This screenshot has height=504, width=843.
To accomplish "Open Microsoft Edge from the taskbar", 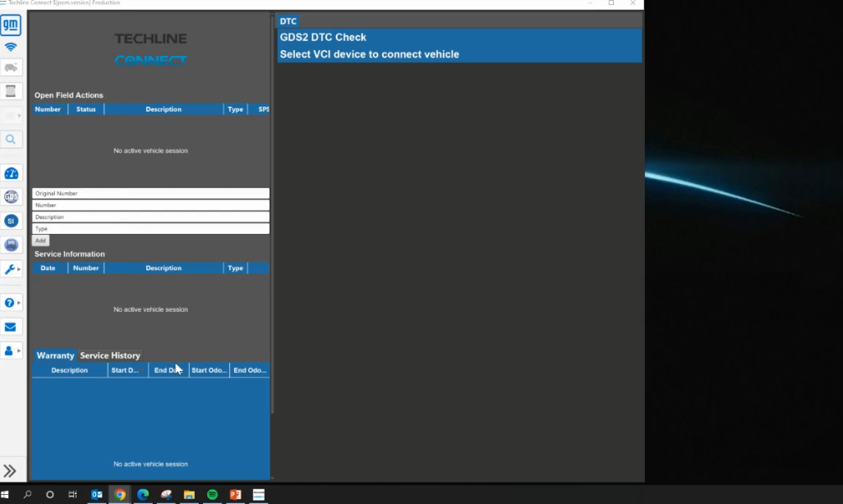I will coord(143,494).
